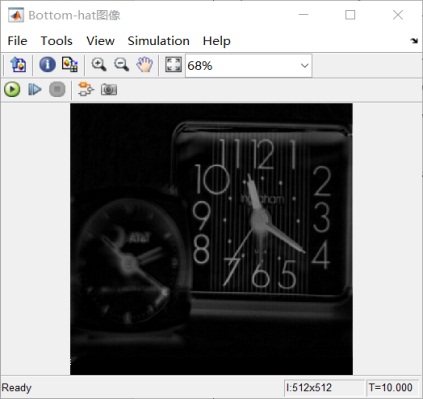The width and height of the screenshot is (423, 399).
Task: Open the Help menu
Action: coord(217,41)
